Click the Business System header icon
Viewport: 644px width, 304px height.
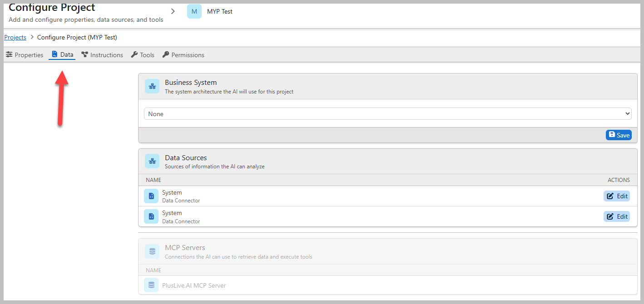(x=152, y=86)
